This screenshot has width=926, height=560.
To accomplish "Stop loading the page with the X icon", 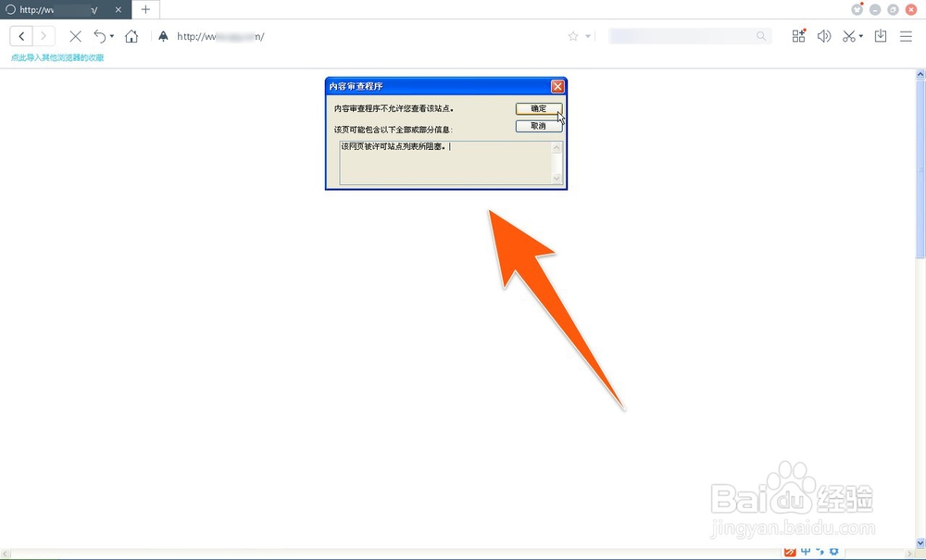I will pos(75,37).
